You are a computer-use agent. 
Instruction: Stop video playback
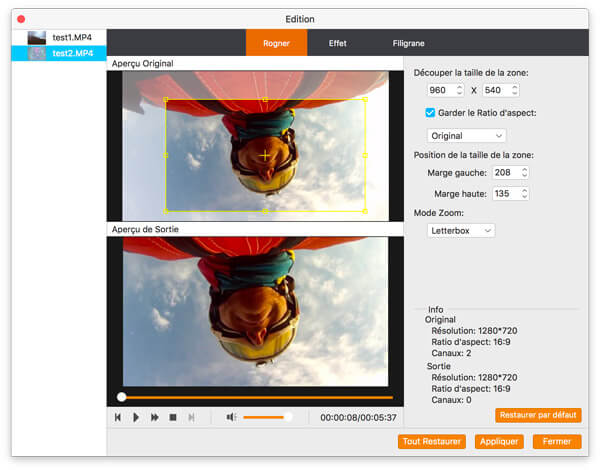click(x=173, y=417)
